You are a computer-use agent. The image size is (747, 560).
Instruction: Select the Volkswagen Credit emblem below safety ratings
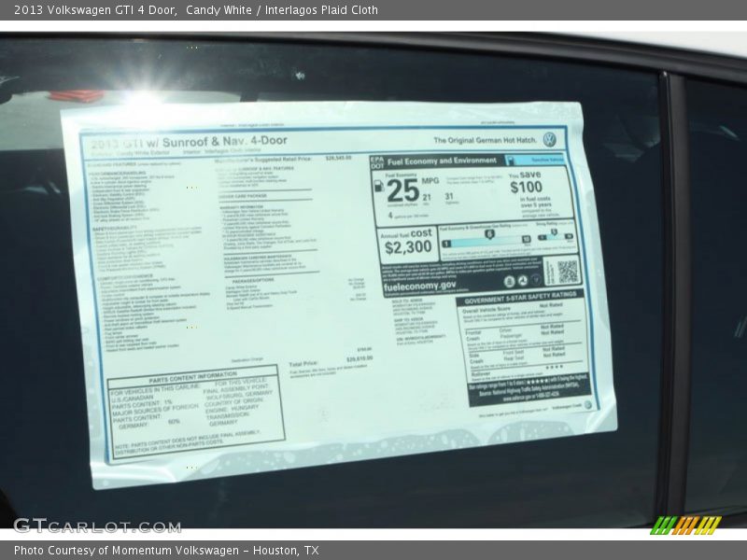(585, 405)
